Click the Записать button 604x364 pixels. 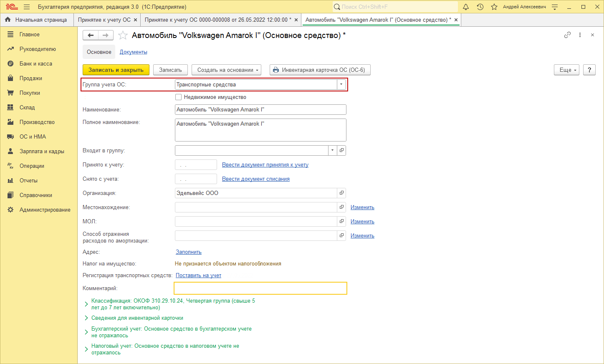170,70
